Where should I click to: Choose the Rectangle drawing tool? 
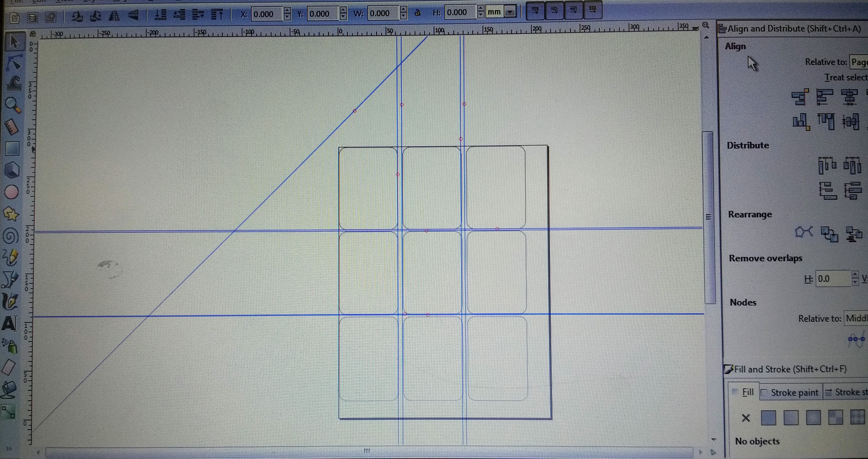(12, 148)
